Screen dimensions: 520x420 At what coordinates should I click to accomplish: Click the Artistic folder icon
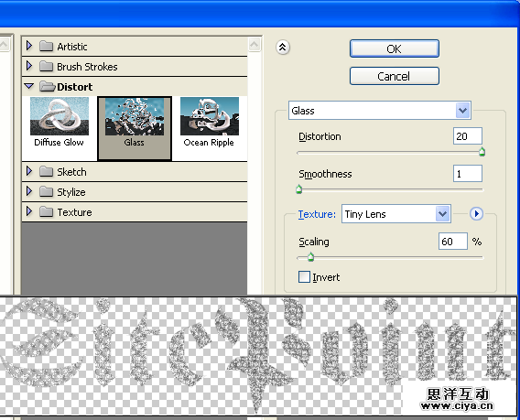pyautogui.click(x=46, y=46)
